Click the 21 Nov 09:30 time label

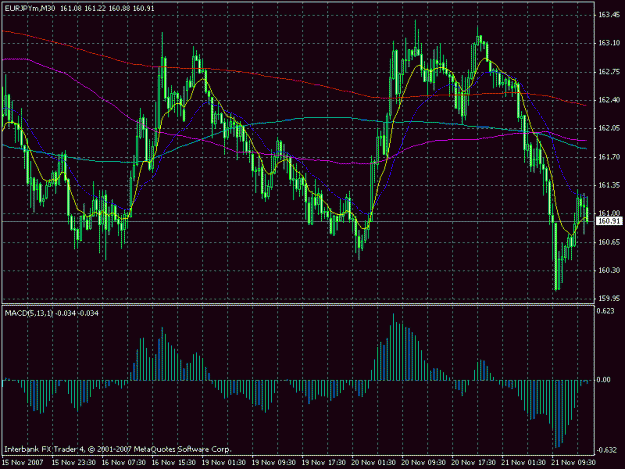(x=573, y=462)
